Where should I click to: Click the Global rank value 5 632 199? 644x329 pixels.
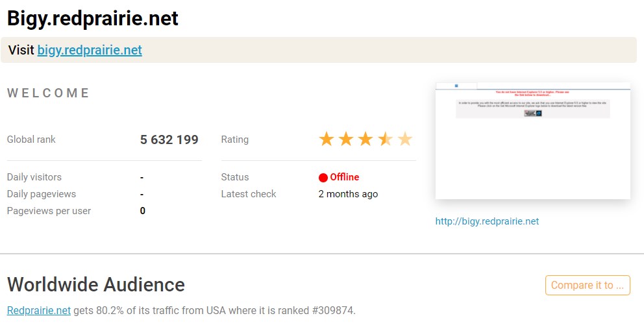169,140
